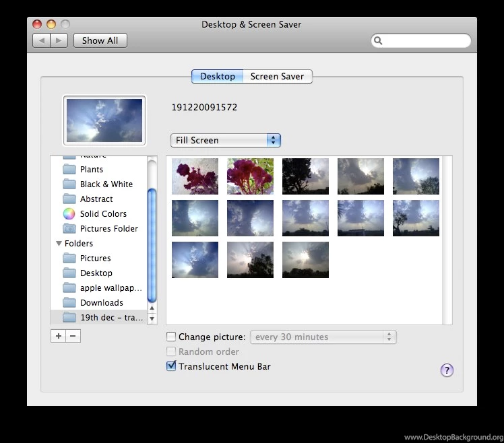Open the every 30 minutes dropdown
This screenshot has height=443, width=504.
pos(323,337)
